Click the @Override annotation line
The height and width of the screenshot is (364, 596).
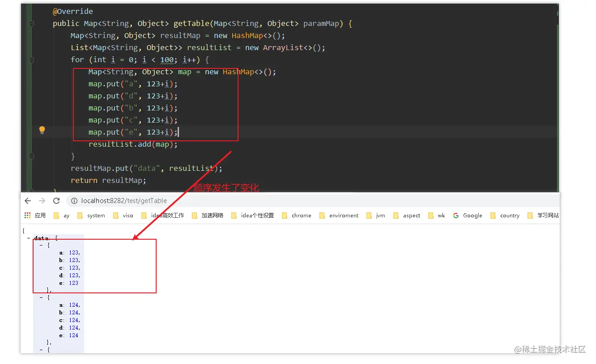[x=73, y=11]
